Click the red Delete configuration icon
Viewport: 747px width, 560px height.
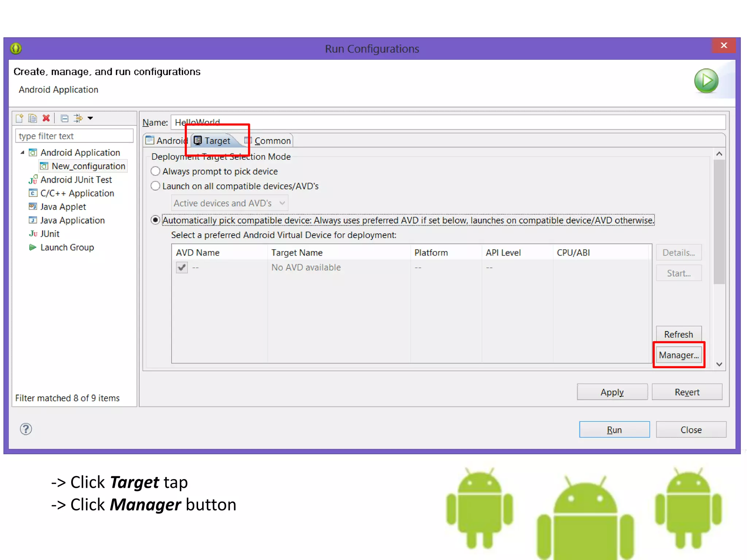pyautogui.click(x=46, y=118)
